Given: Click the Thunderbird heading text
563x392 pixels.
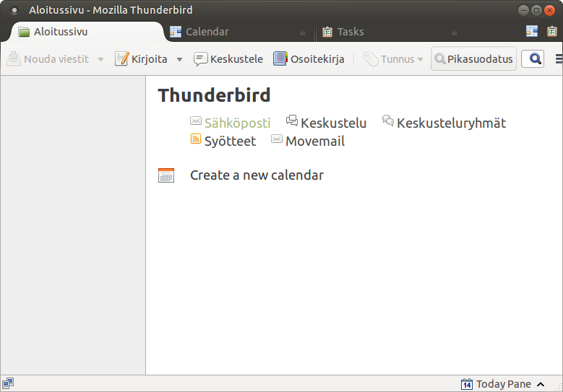Looking at the screenshot, I should (x=214, y=95).
